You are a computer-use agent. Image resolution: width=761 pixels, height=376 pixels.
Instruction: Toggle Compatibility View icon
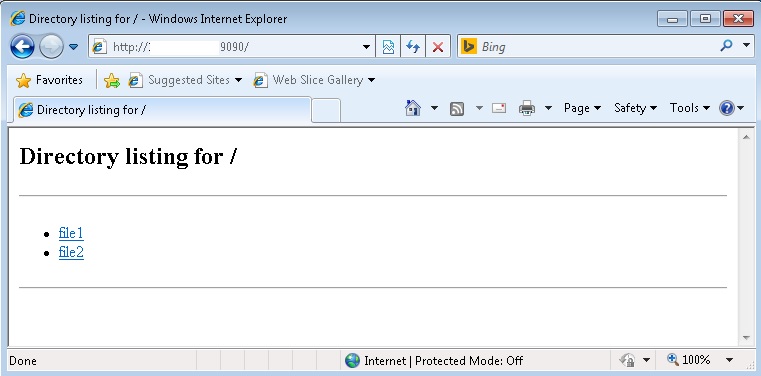pyautogui.click(x=388, y=47)
